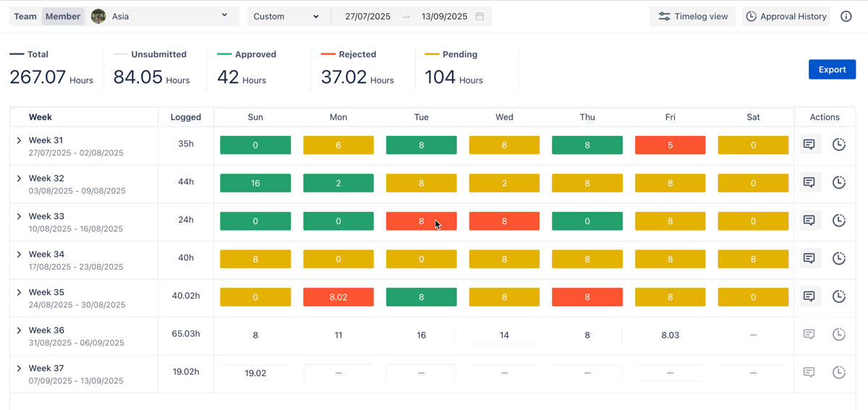This screenshot has height=410, width=868.
Task: Open the Custom date range dropdown
Action: coord(286,17)
